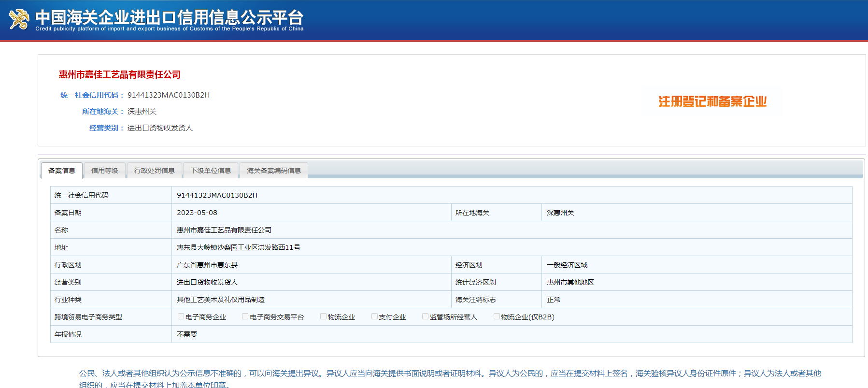Select the 下级单位信息 tab
The image size is (868, 388).
coord(211,171)
